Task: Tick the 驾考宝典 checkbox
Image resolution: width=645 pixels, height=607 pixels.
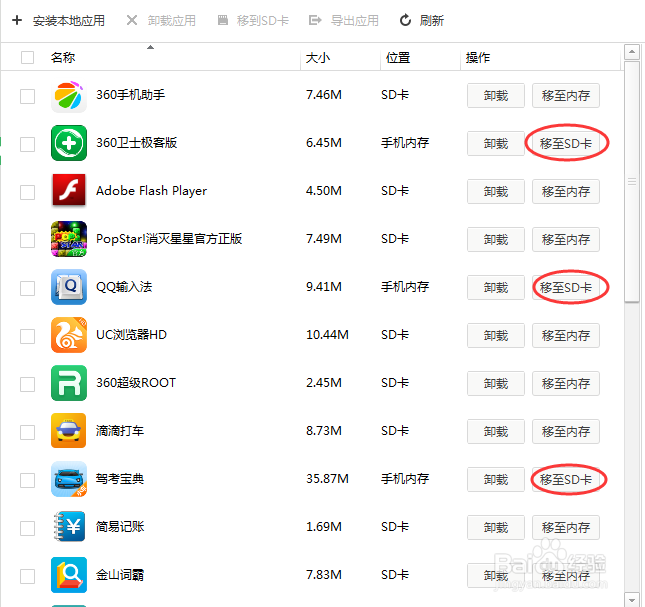Action: tap(28, 480)
